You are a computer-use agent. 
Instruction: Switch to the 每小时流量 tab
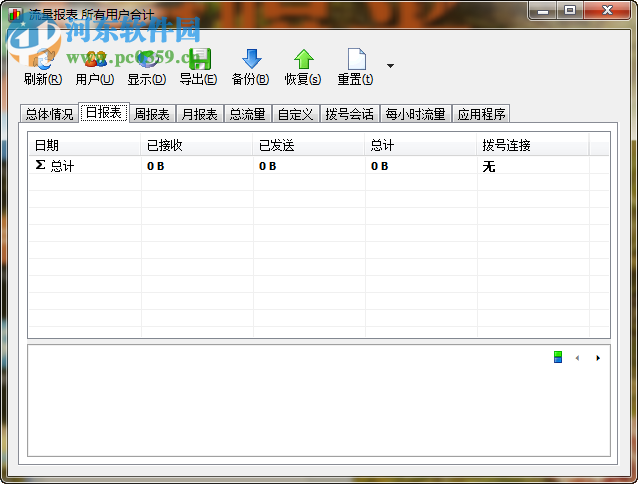(415, 114)
